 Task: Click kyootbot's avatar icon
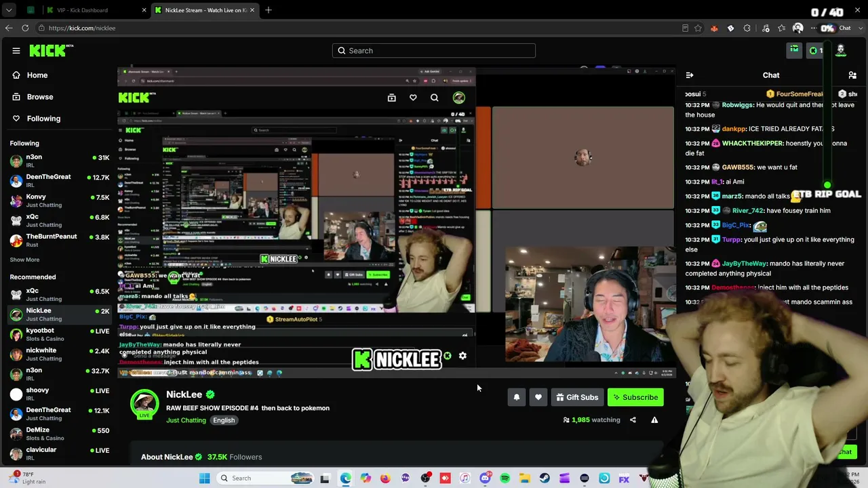tap(16, 334)
